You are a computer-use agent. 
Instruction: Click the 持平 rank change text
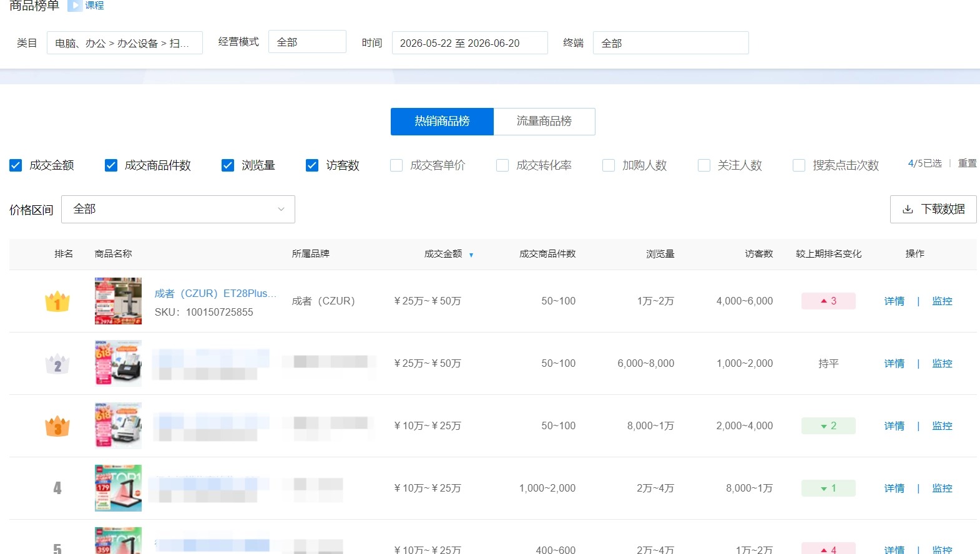828,363
